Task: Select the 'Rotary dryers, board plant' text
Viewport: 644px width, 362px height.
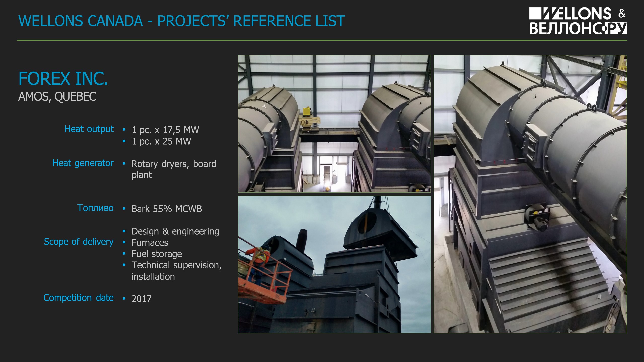Action: [x=174, y=169]
